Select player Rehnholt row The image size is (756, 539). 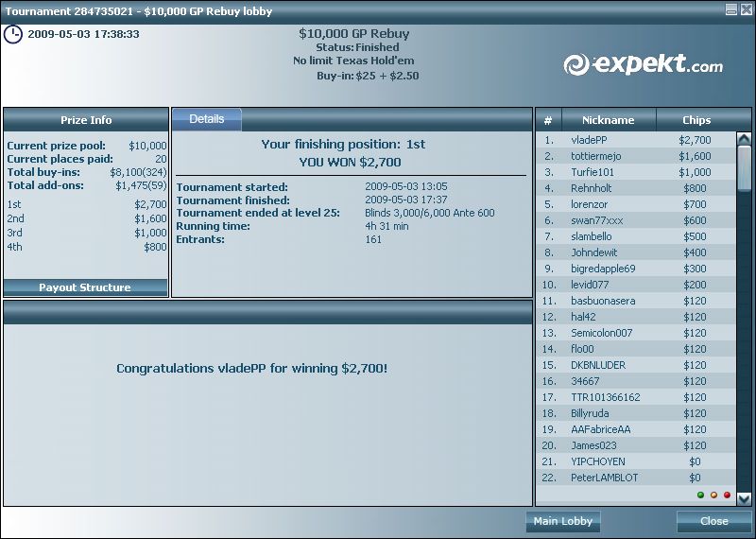pos(636,188)
